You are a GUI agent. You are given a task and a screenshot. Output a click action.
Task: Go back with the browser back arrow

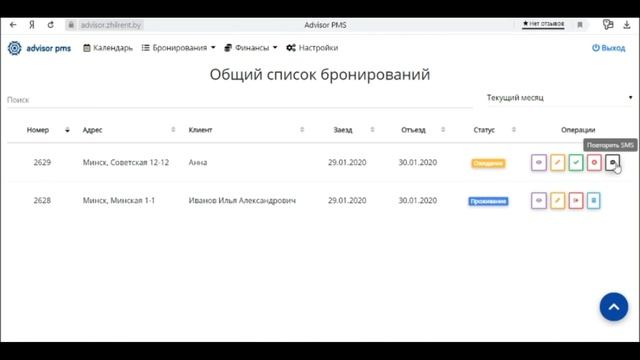(13, 25)
